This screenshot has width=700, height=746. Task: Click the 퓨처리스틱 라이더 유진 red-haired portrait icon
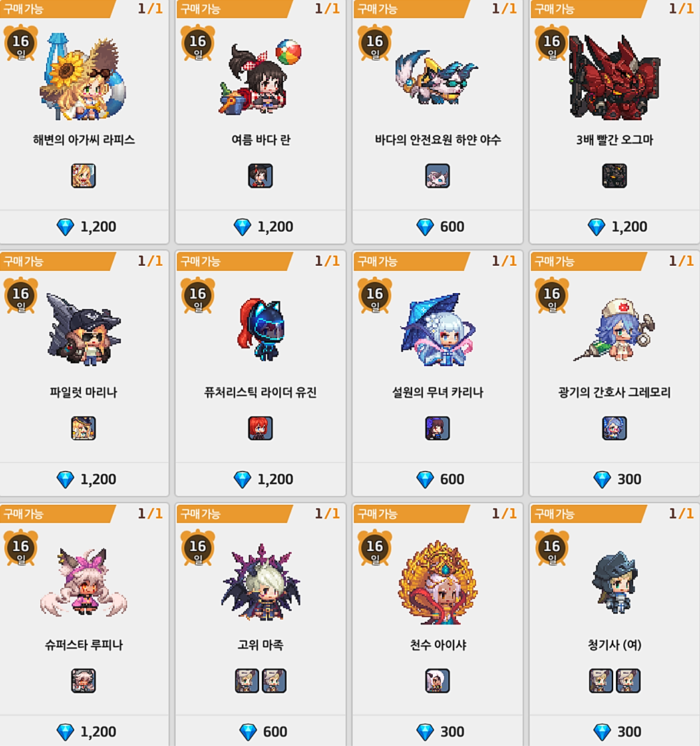coord(260,427)
